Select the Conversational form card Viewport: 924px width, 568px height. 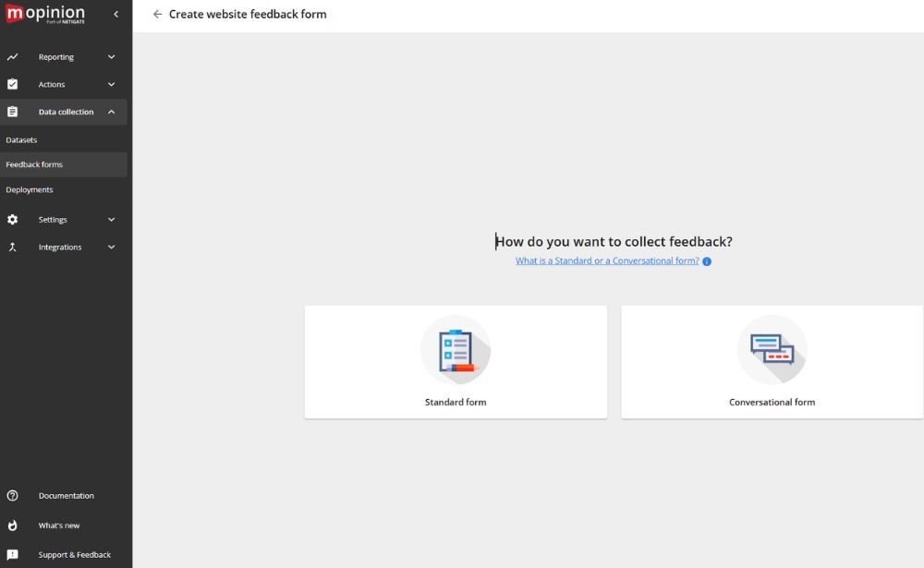click(x=772, y=361)
